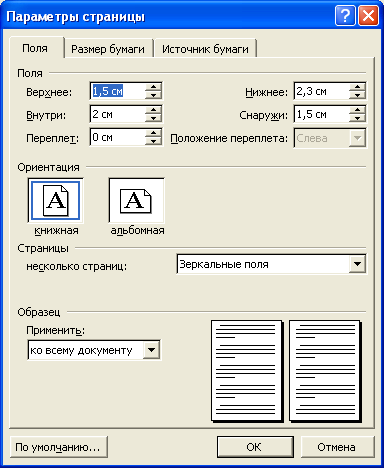Increase the Снаружи margin value
This screenshot has width=384, height=468.
click(x=357, y=110)
